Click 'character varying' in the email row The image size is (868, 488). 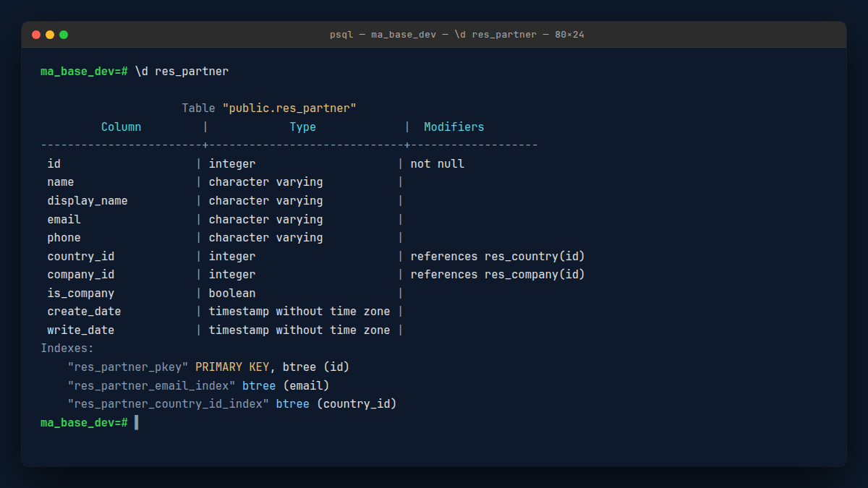coord(266,219)
